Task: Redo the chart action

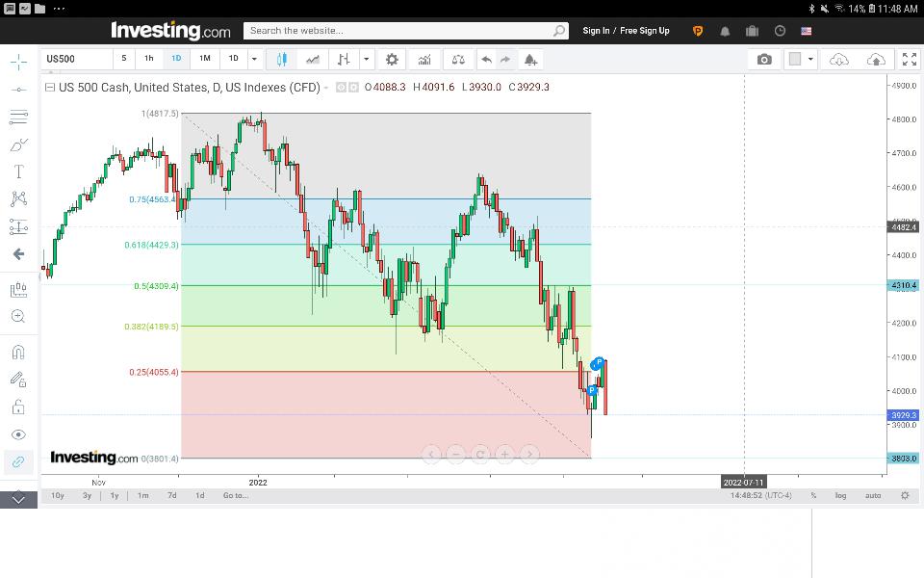Action: point(505,59)
